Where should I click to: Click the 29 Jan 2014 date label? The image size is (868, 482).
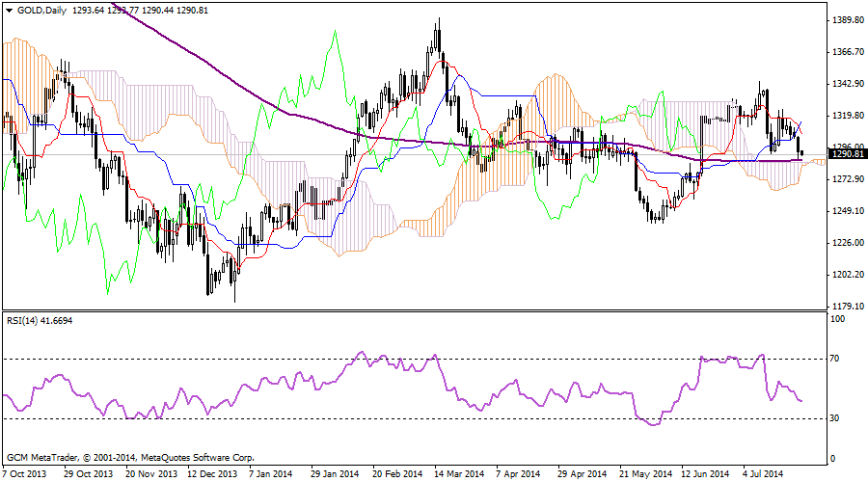click(x=335, y=474)
